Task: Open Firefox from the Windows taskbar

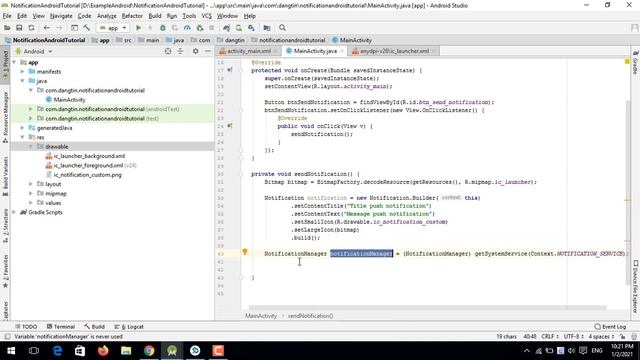Action: [x=103, y=351]
